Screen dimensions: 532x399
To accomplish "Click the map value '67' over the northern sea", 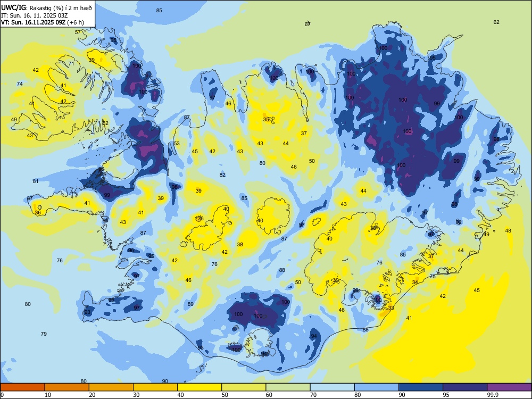I will [x=307, y=24].
